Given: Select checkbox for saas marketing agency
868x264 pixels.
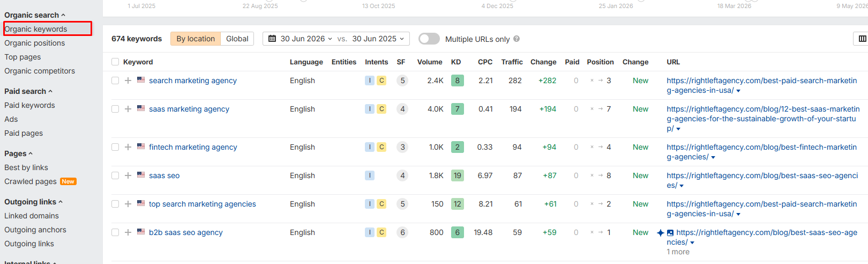Looking at the screenshot, I should (x=115, y=109).
